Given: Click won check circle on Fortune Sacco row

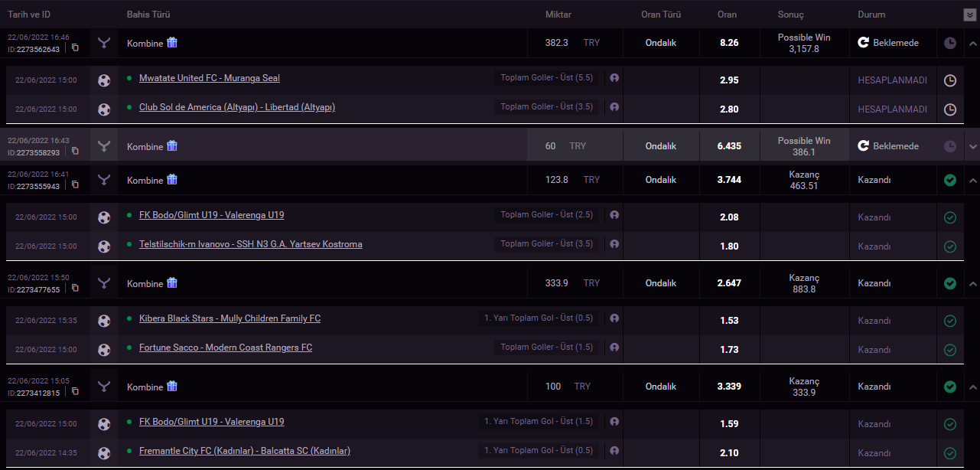Looking at the screenshot, I should (x=950, y=350).
